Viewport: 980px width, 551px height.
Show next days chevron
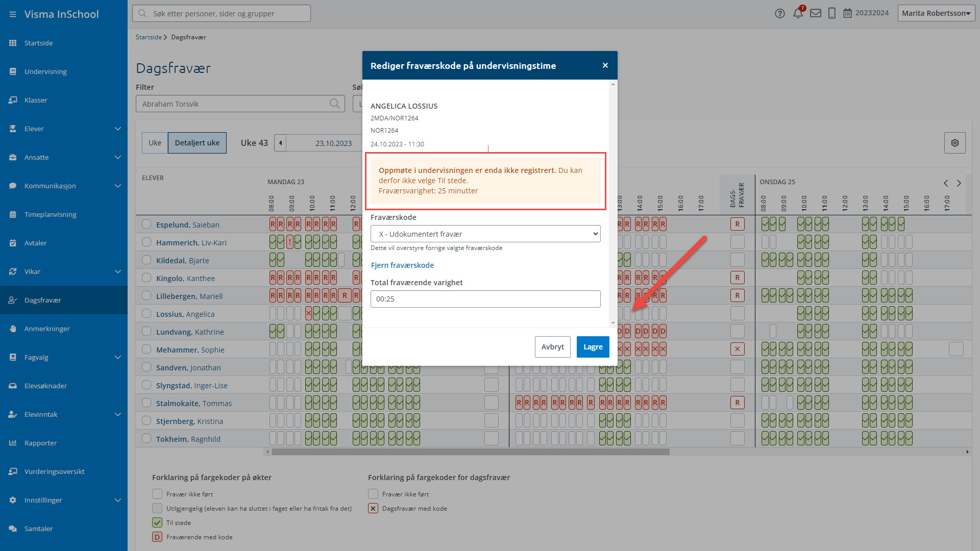pyautogui.click(x=959, y=183)
